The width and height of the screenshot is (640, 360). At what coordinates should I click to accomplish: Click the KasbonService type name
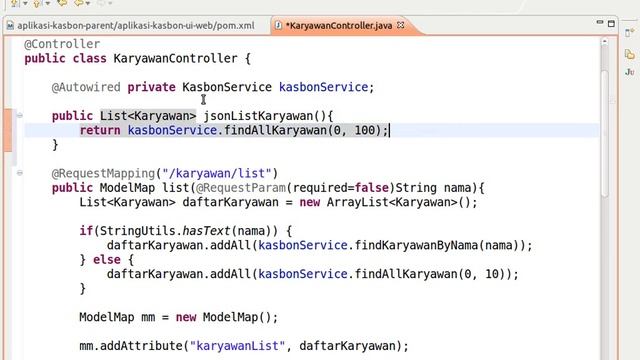227,87
